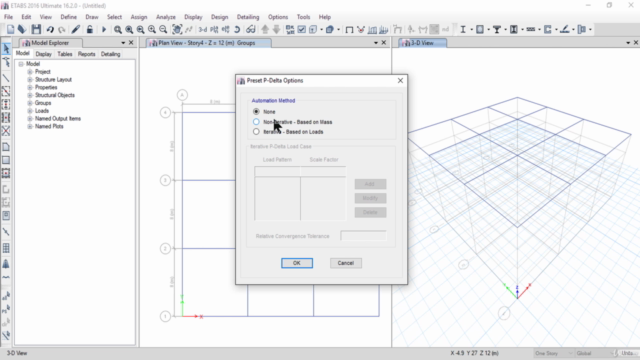Click the Delete load pattern button
Image resolution: width=640 pixels, height=360 pixels.
coord(370,212)
